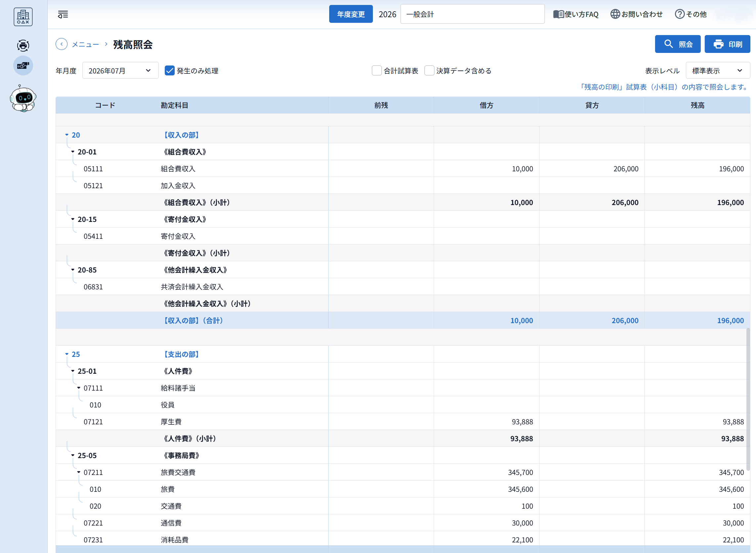The width and height of the screenshot is (756, 553).
Task: Collapse the 20 収入の部 tree node
Action: click(x=67, y=135)
